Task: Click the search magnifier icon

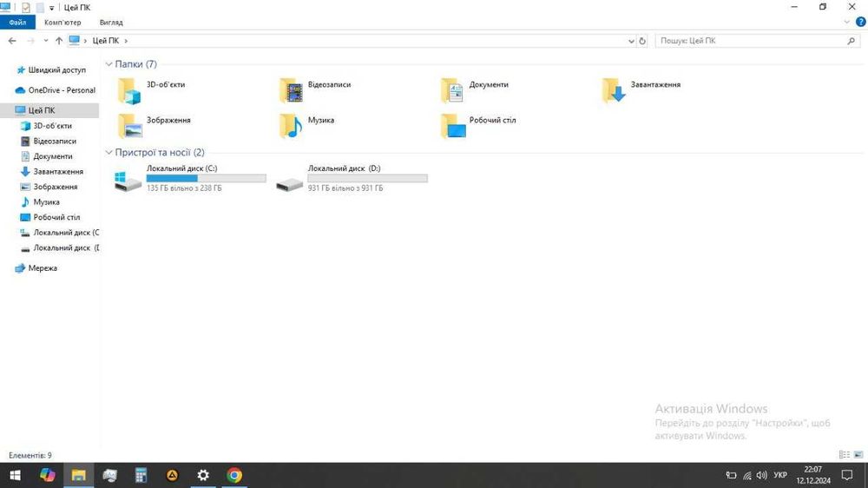Action: click(851, 41)
